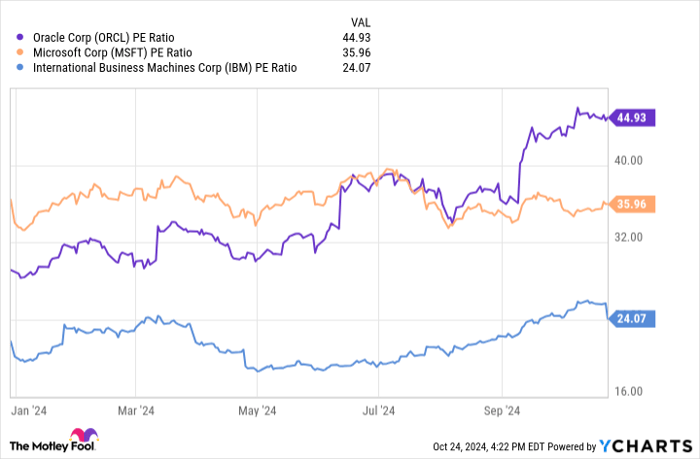Click the Sep '24 axis label
The width and height of the screenshot is (700, 459).
pyautogui.click(x=502, y=410)
